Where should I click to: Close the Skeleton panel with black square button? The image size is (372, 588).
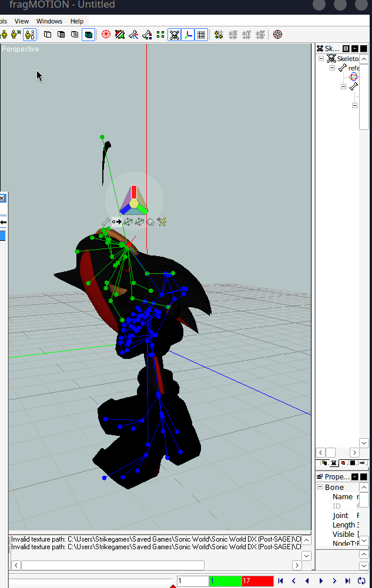tap(364, 48)
